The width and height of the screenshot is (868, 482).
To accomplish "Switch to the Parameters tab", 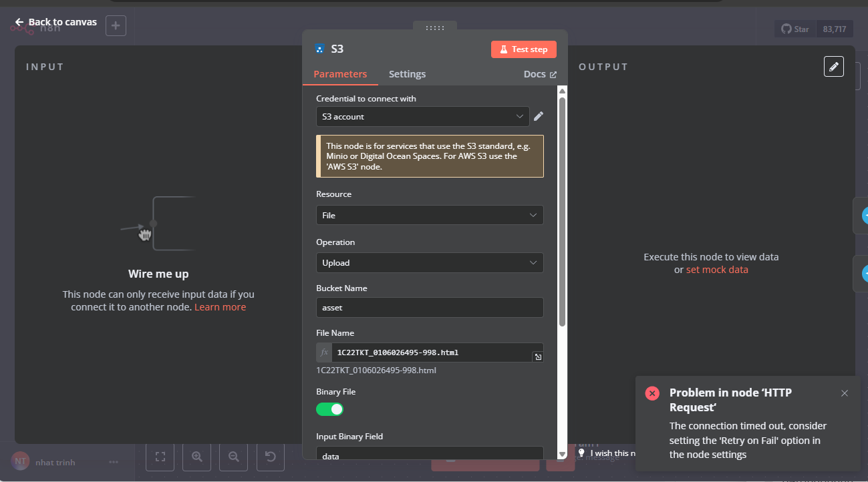I will point(340,74).
